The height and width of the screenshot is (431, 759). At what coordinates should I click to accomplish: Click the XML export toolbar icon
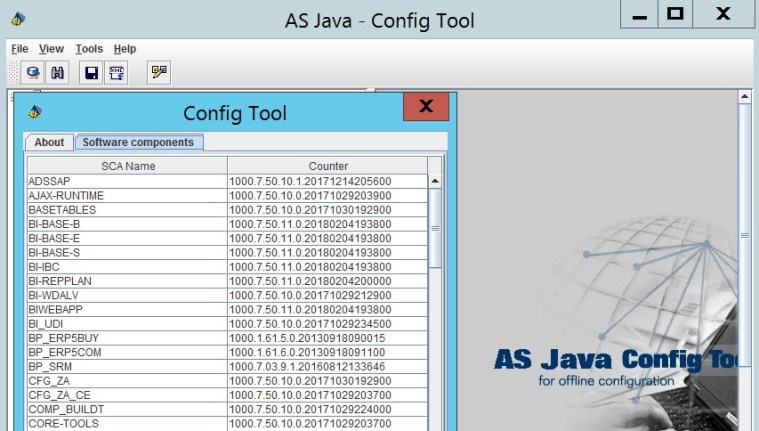(x=116, y=73)
